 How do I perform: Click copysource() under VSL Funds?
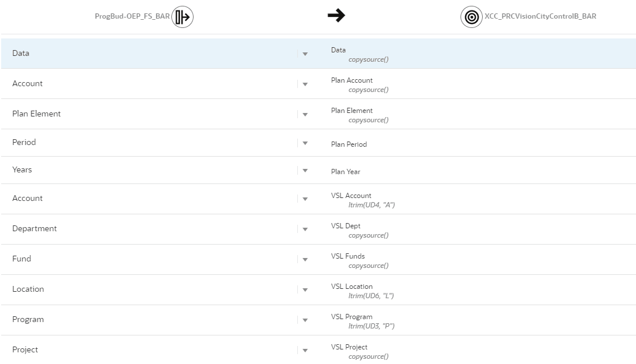[368, 266]
